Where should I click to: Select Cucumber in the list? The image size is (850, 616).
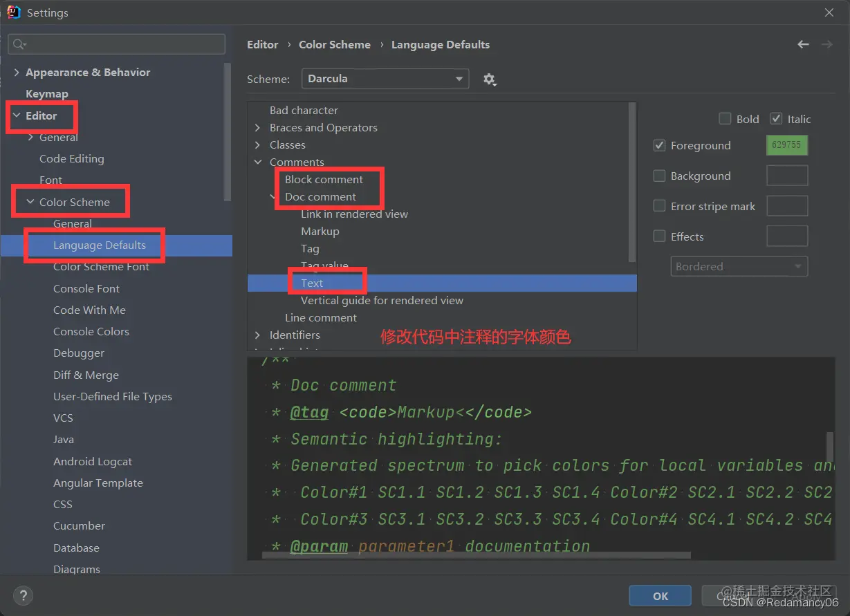[x=79, y=525]
